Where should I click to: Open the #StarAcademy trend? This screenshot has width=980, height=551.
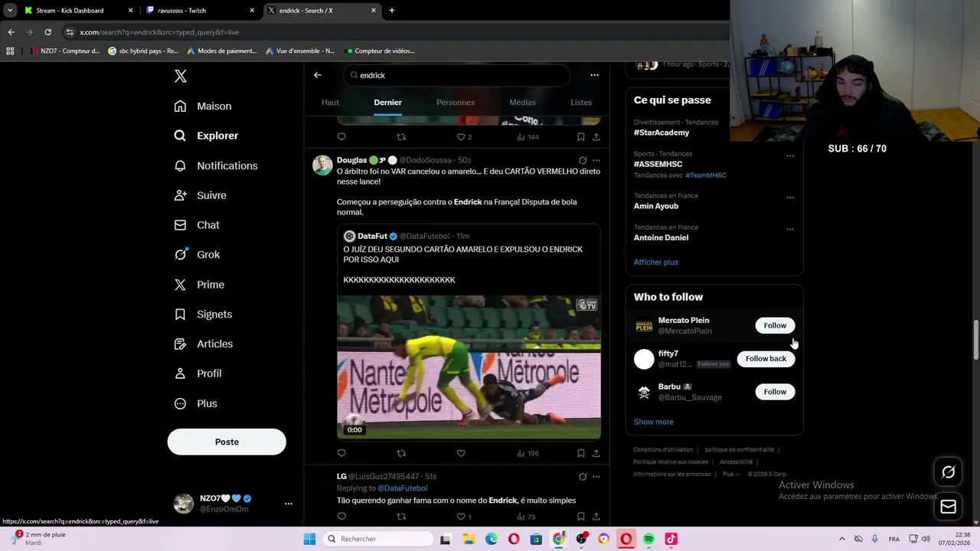click(x=661, y=132)
